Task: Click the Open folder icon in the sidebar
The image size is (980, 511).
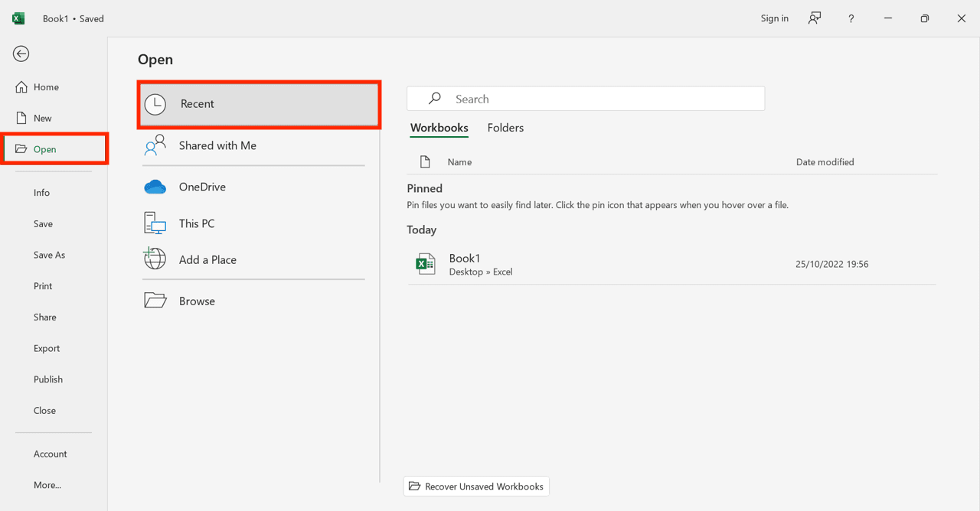Action: (x=21, y=149)
